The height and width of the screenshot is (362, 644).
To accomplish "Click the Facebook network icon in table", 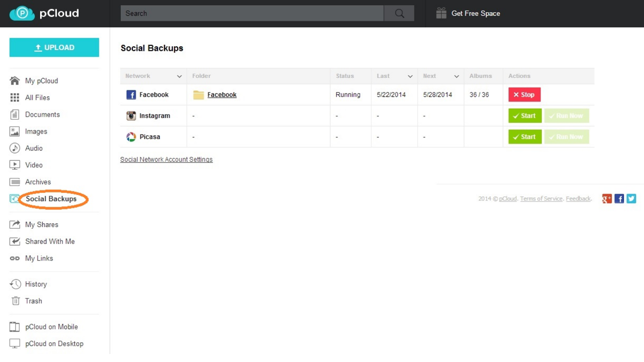I will pos(131,95).
